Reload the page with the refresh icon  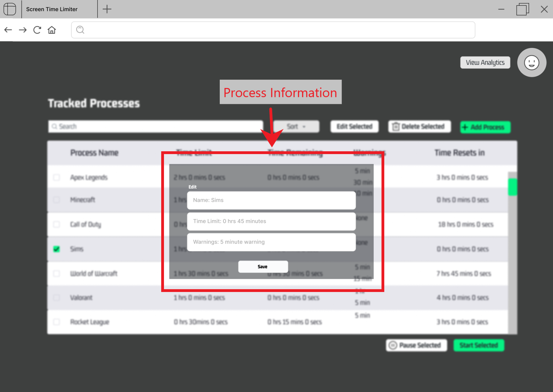(x=37, y=30)
